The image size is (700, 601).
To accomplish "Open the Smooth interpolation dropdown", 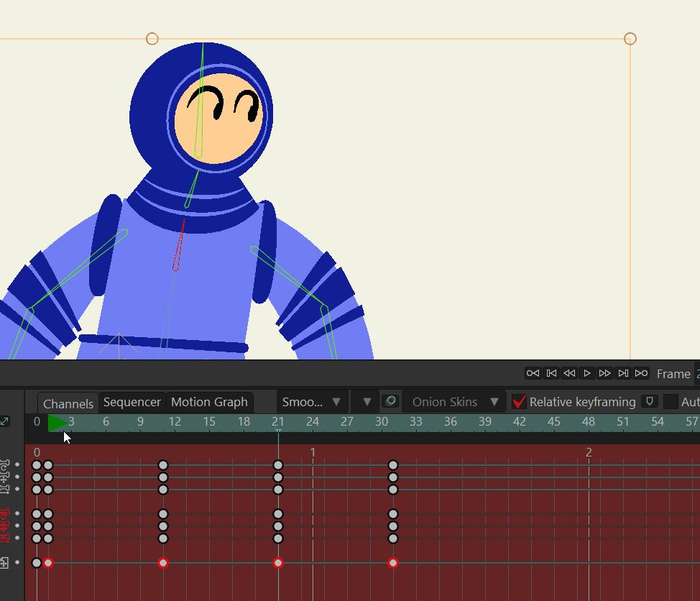I will coord(311,402).
